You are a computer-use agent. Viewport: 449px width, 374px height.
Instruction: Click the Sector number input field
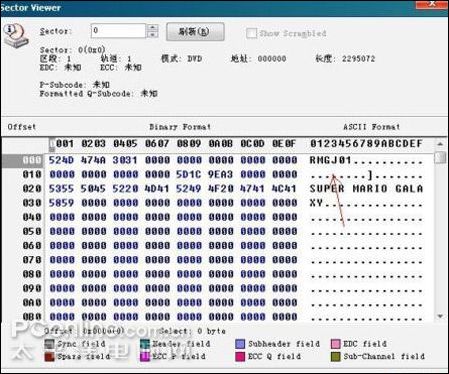(118, 31)
